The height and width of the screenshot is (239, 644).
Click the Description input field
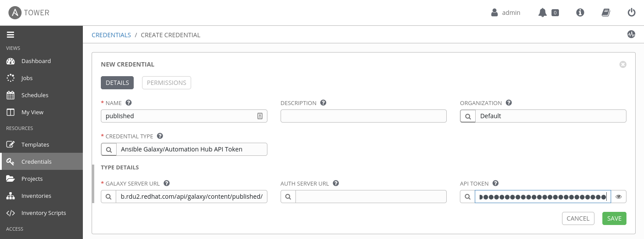(363, 116)
